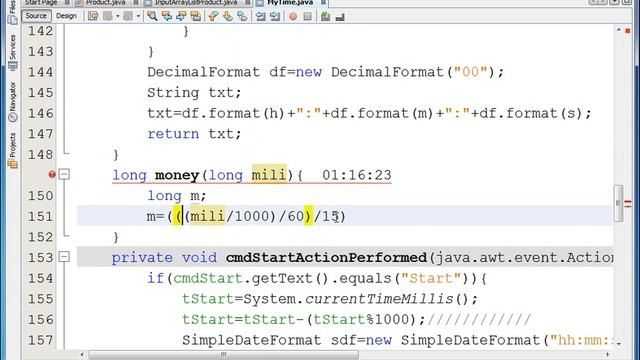Click the '01:16:23' text on line 149
640x360 pixels.
(357, 175)
